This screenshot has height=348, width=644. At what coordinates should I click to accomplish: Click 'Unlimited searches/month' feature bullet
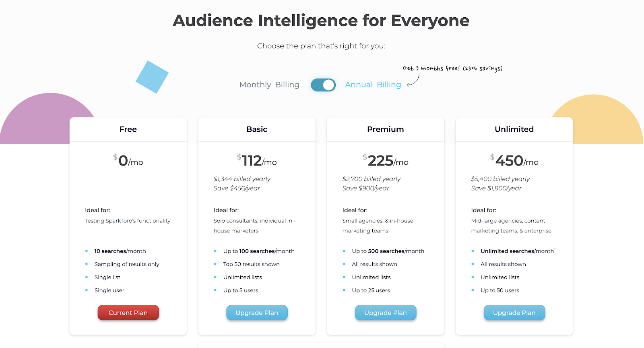pos(517,251)
